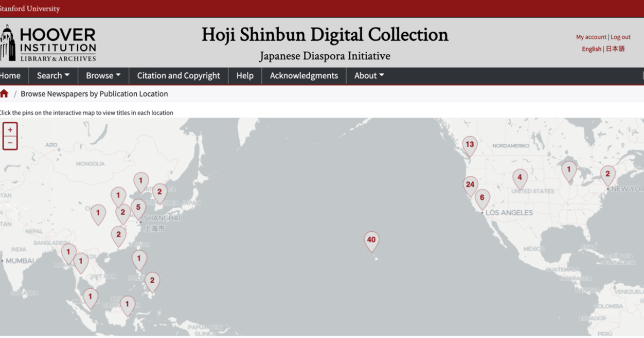Click the pin numbered 1 over Malay Peninsula
This screenshot has height=338, width=644.
coord(90,298)
